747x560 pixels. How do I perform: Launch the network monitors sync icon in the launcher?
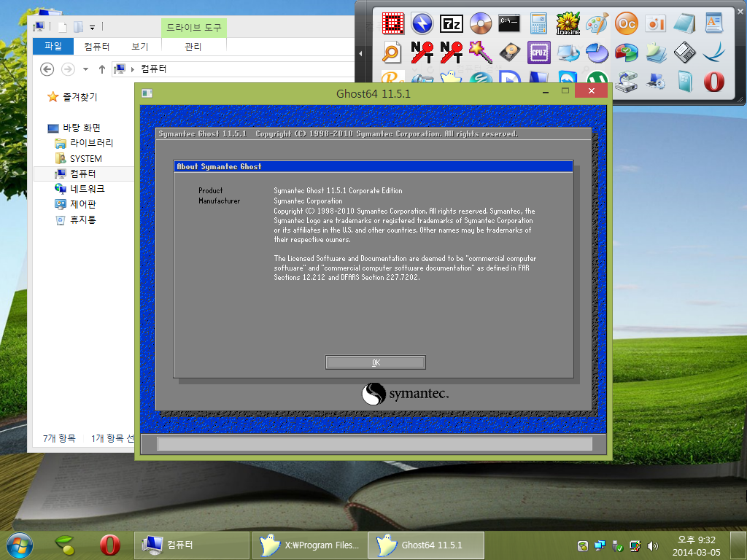(x=568, y=52)
